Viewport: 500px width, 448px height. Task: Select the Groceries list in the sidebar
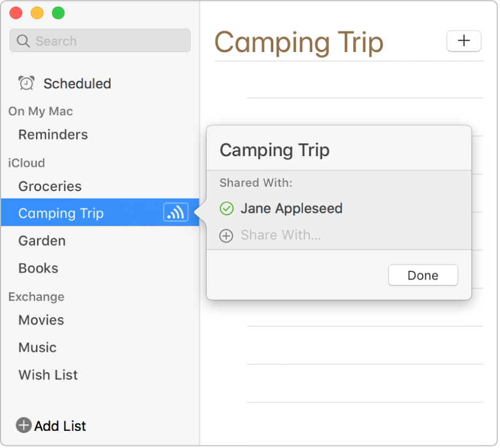50,186
